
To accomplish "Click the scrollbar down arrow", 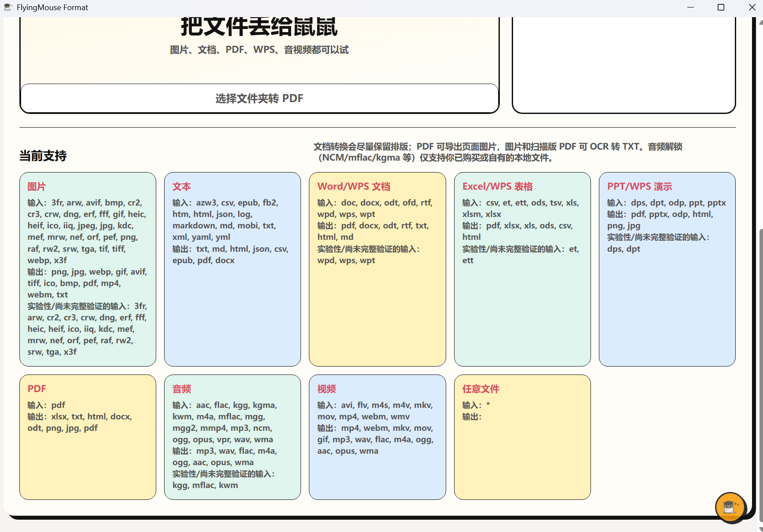I will pyautogui.click(x=760, y=528).
